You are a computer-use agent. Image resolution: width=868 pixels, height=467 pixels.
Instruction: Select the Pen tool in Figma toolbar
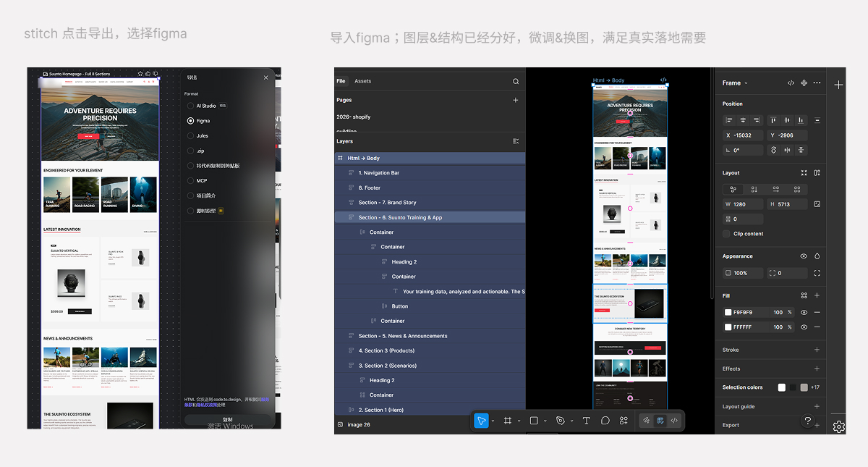tap(560, 421)
